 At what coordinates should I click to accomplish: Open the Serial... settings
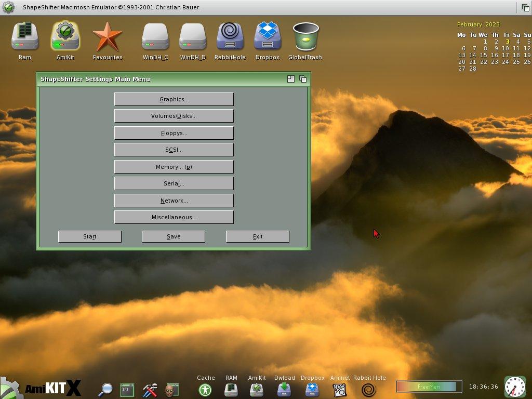tap(174, 183)
